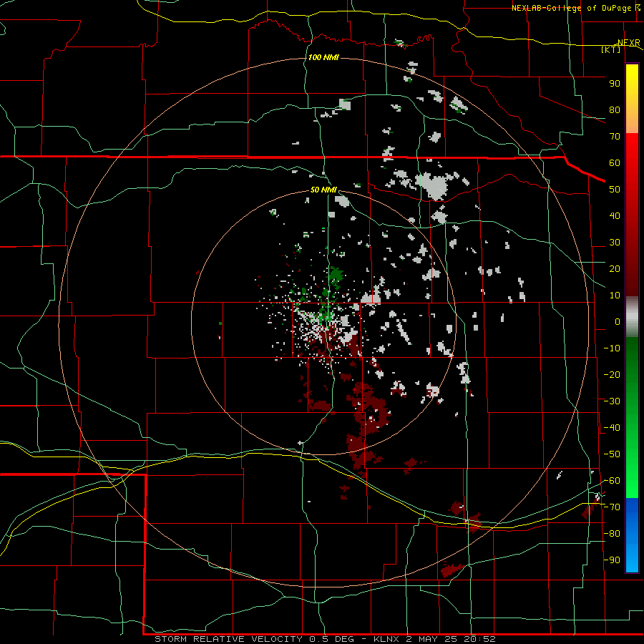Select the 50 value on velocity scale

pyautogui.click(x=615, y=190)
